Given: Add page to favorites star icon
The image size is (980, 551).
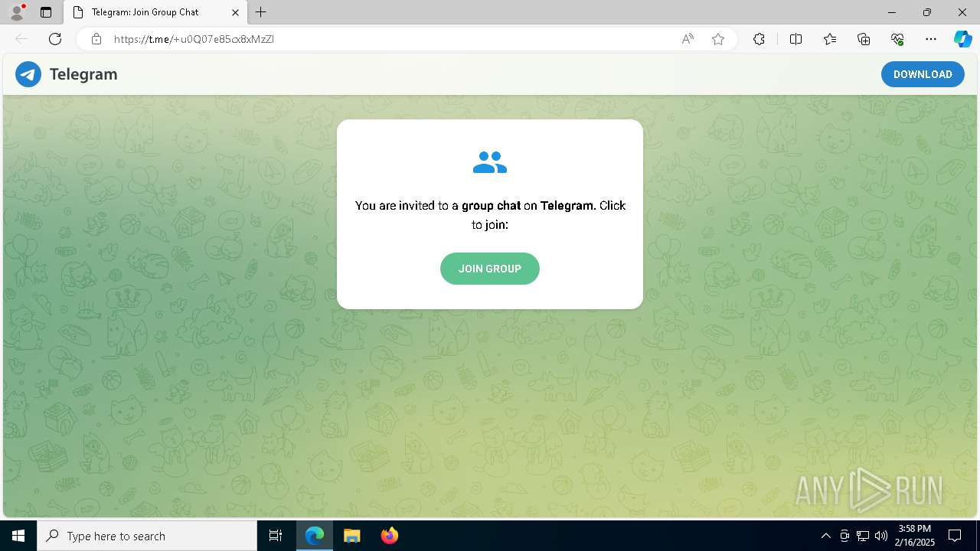Looking at the screenshot, I should [718, 39].
